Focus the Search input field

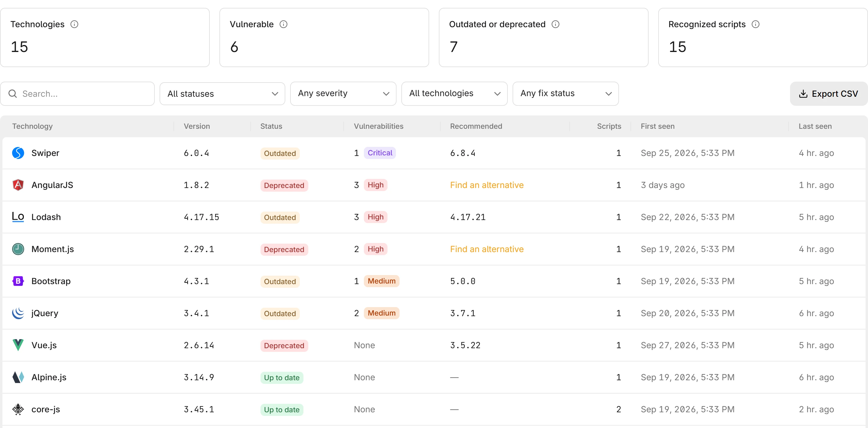point(77,94)
